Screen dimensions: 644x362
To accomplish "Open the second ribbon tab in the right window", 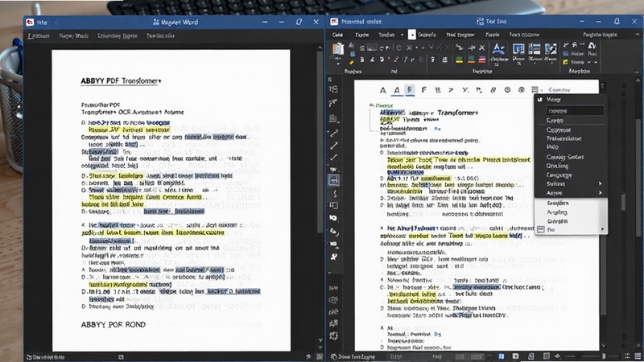I will point(361,35).
